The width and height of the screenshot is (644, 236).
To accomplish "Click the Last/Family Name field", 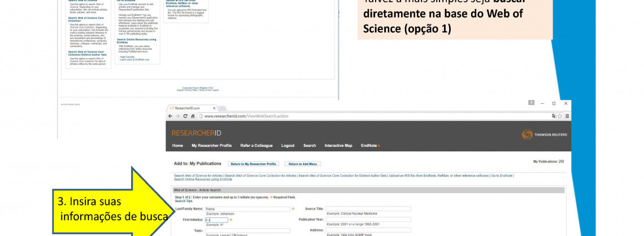I will point(247,208).
